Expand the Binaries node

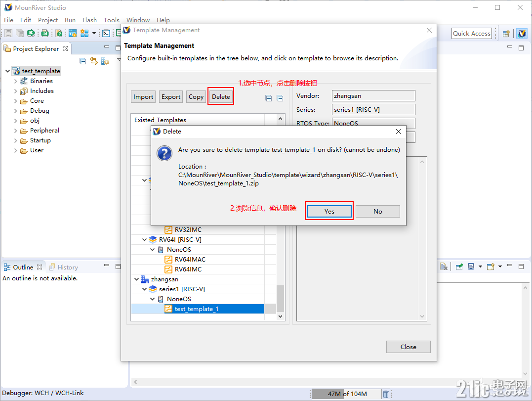click(x=15, y=81)
